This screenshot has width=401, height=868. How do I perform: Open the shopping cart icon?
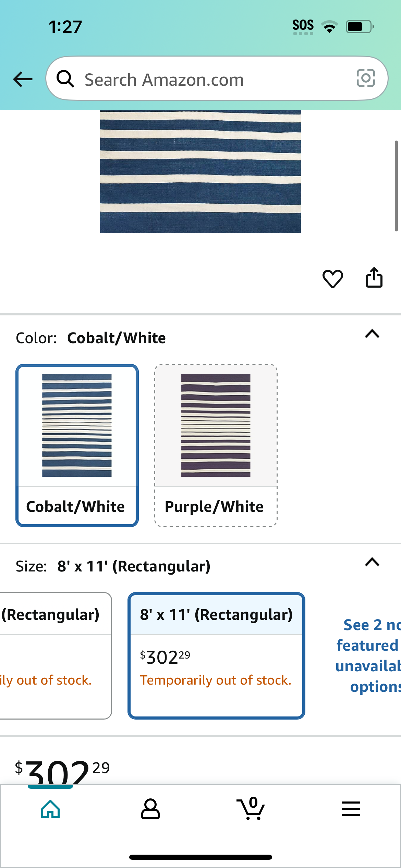tap(251, 808)
